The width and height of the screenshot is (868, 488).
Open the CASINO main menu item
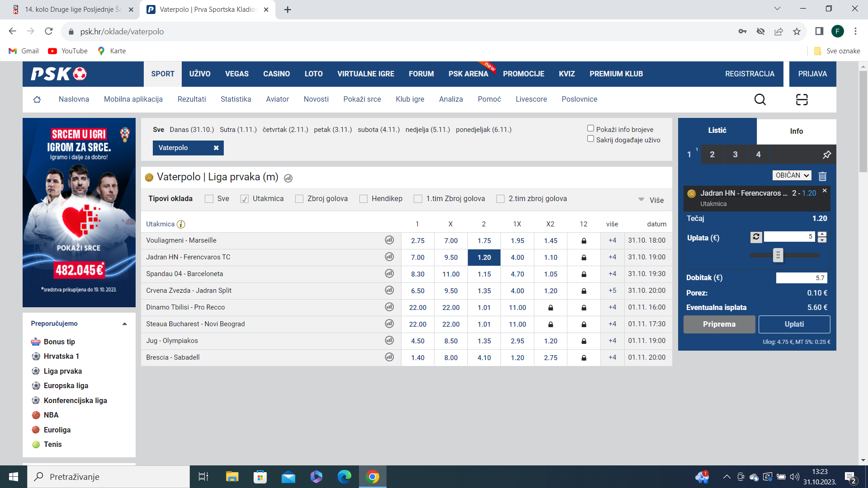coord(277,74)
